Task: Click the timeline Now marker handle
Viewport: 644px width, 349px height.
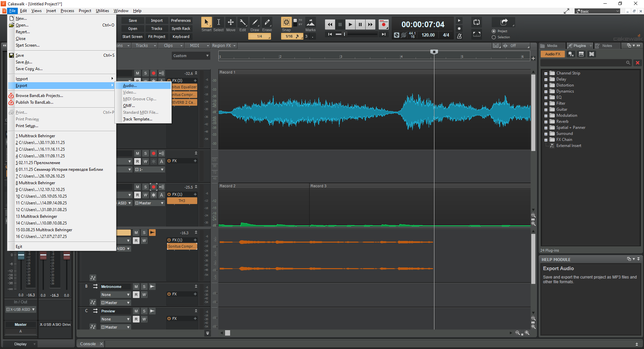Action: point(434,52)
